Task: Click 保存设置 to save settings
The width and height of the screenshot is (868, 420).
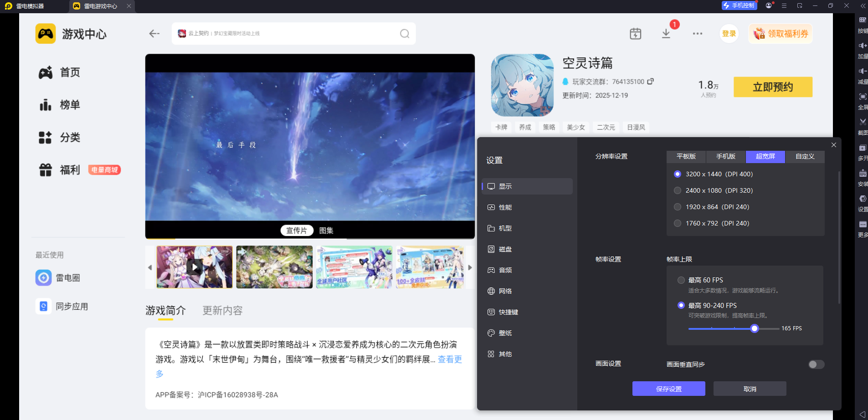Action: [669, 389]
